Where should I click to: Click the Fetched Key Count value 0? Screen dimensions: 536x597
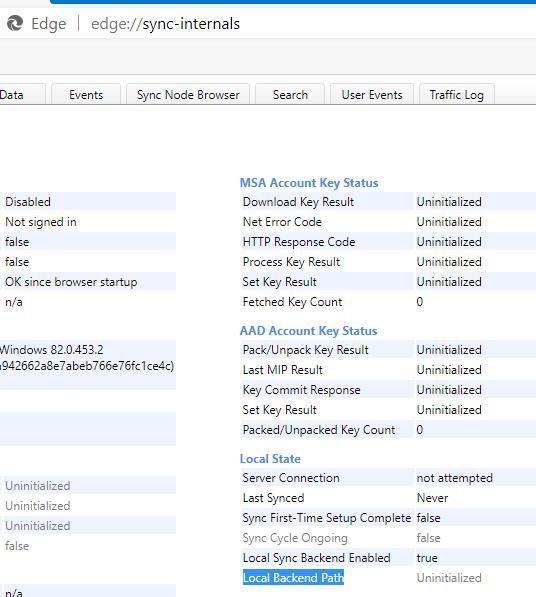pos(420,302)
